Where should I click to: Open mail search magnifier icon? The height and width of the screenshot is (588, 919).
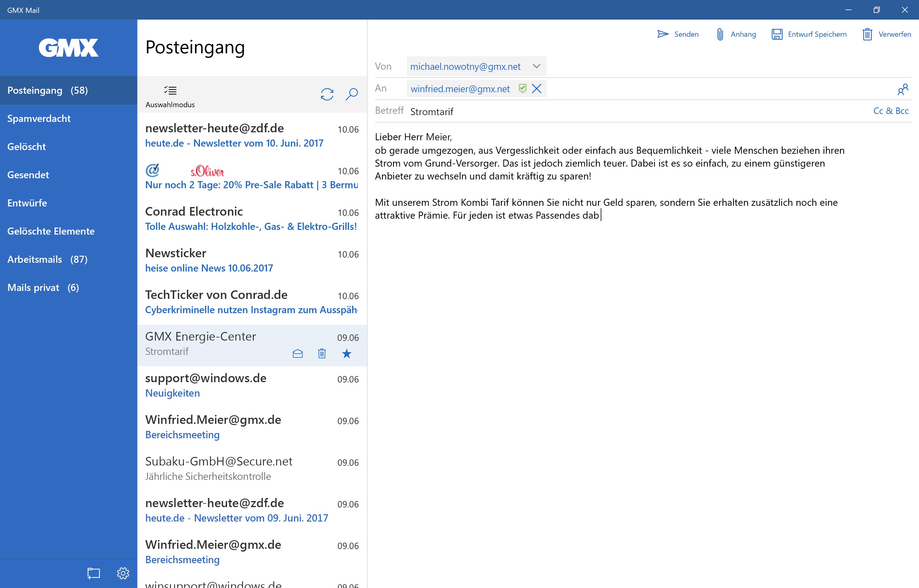click(x=351, y=94)
